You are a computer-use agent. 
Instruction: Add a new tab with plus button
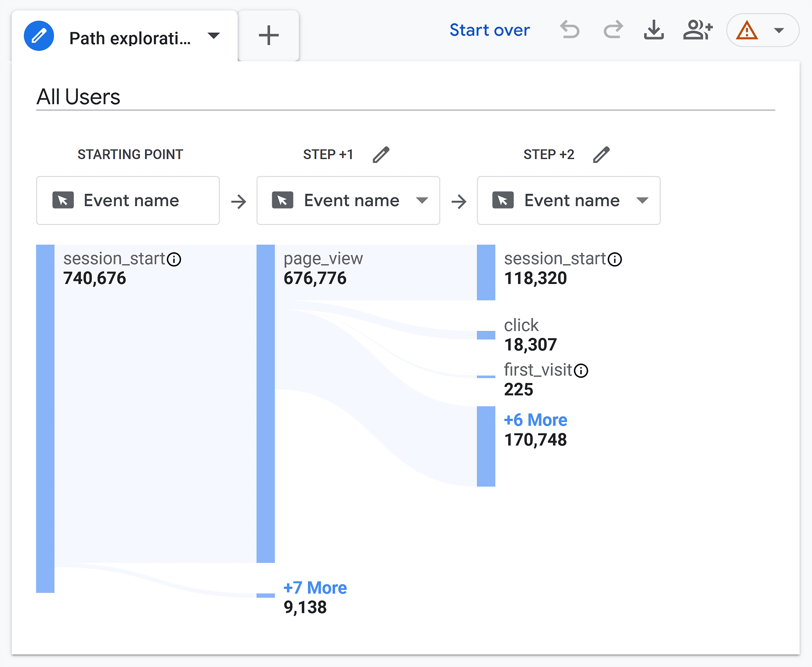tap(268, 35)
